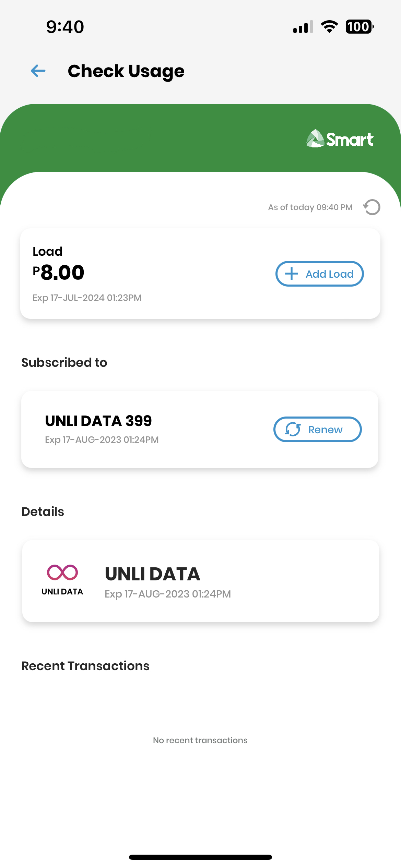Tap the 'As of today 09:40 PM' timestamp
The width and height of the screenshot is (401, 868).
pyautogui.click(x=310, y=207)
